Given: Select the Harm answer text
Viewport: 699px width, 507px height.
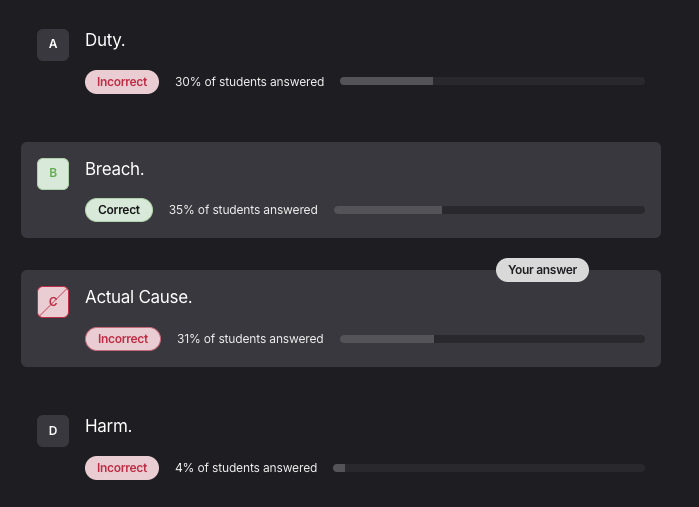Looking at the screenshot, I should pyautogui.click(x=109, y=426).
